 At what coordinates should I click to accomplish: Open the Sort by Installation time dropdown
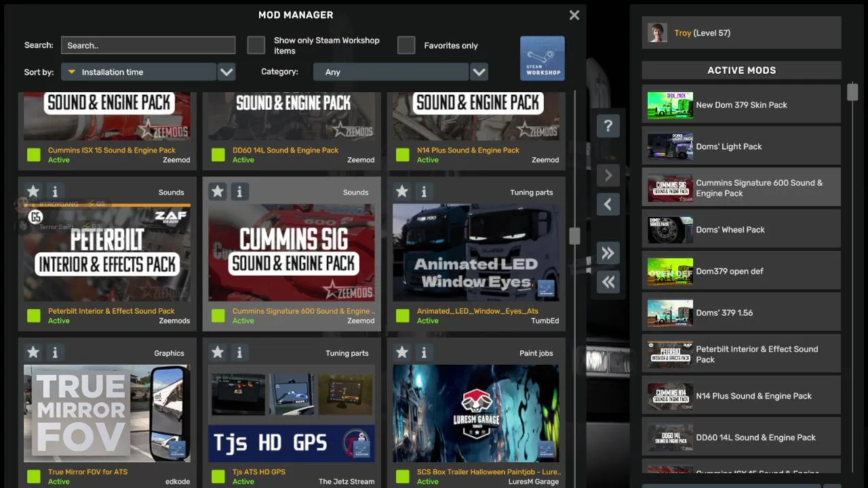138,72
